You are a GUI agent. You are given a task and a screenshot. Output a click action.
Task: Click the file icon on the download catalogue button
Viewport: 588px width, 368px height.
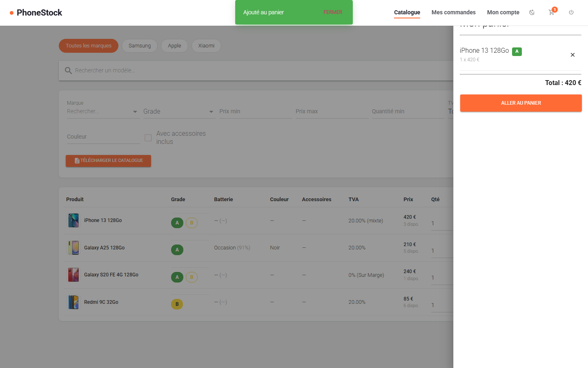click(77, 161)
